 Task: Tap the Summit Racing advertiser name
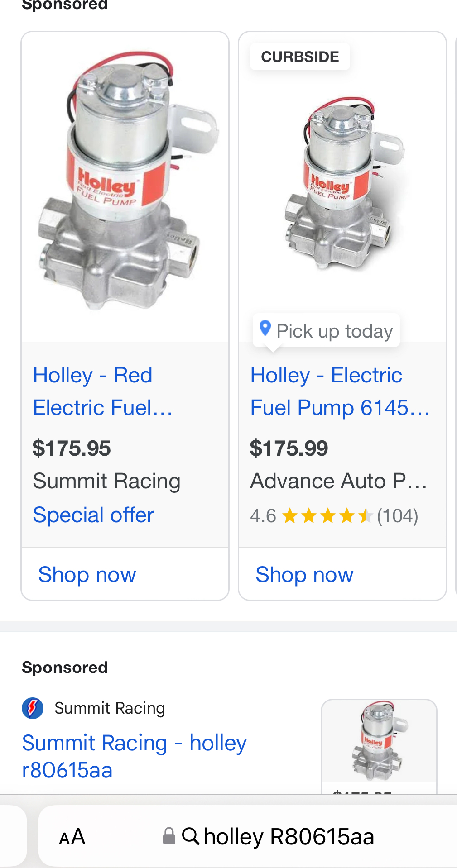click(110, 708)
